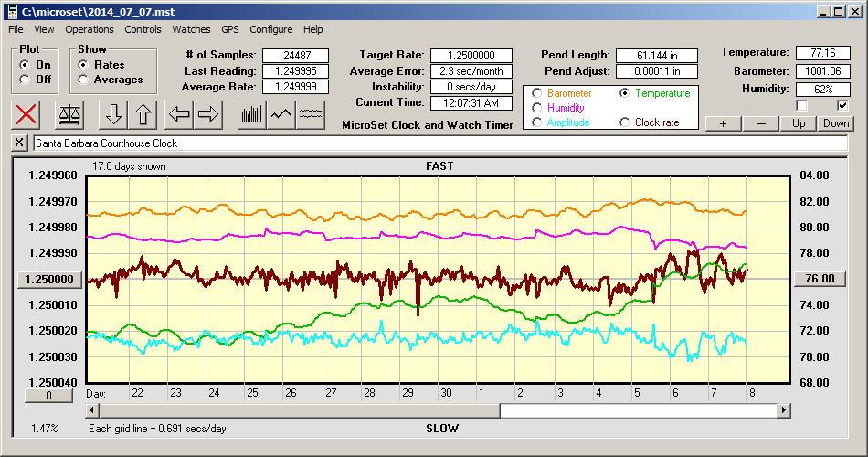Screen dimensions: 868x457
Task: Click the up arrow toolbar button
Action: 143,114
